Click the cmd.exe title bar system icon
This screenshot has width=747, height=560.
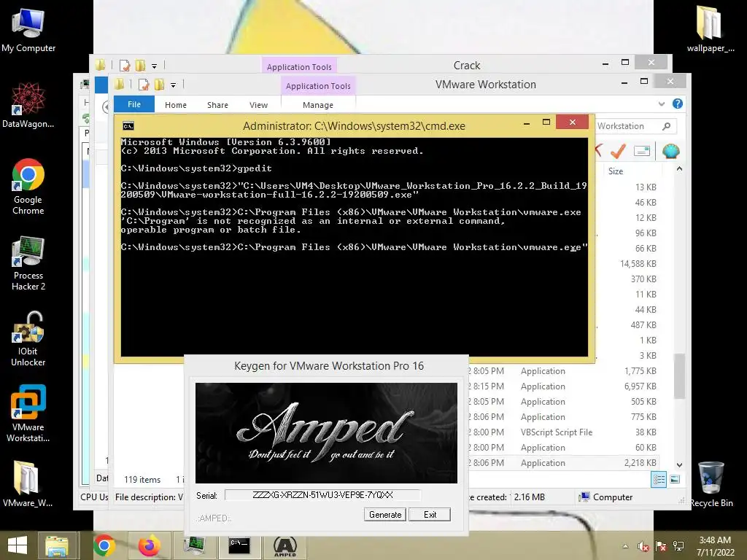pos(128,125)
